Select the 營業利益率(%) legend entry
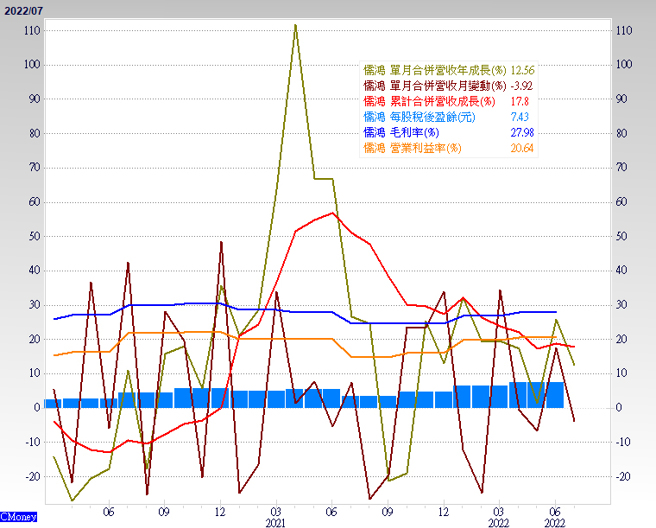 [x=413, y=148]
